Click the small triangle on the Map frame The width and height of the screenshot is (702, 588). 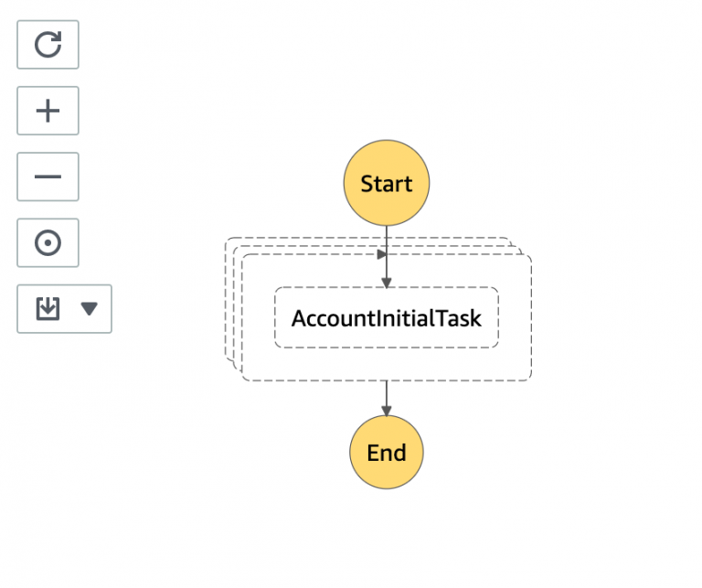pyautogui.click(x=382, y=254)
